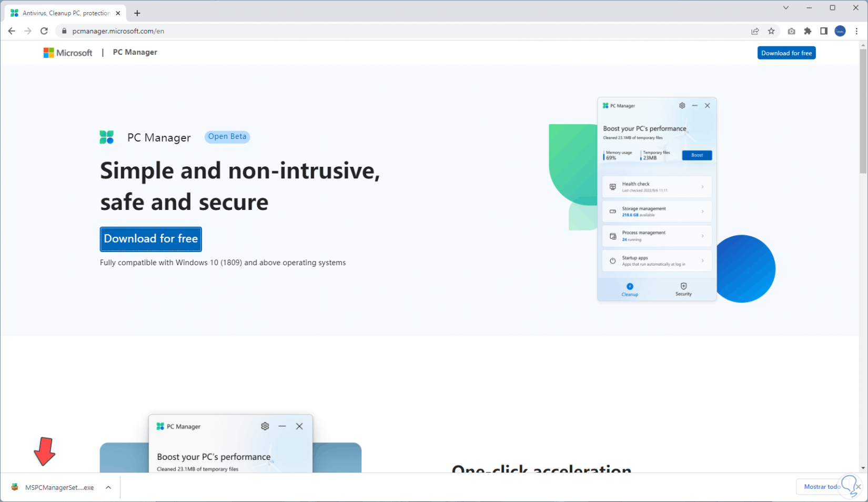Open the Security shield icon

click(x=683, y=286)
